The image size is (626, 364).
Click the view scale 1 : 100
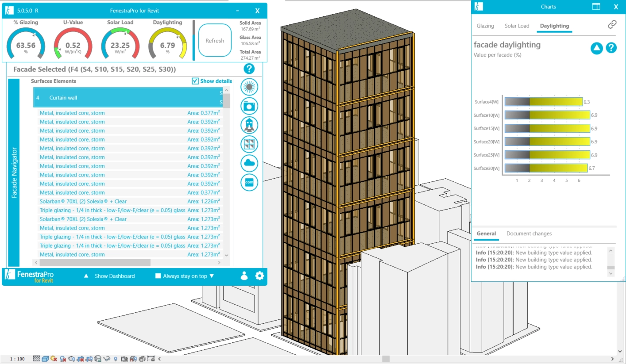pyautogui.click(x=17, y=359)
